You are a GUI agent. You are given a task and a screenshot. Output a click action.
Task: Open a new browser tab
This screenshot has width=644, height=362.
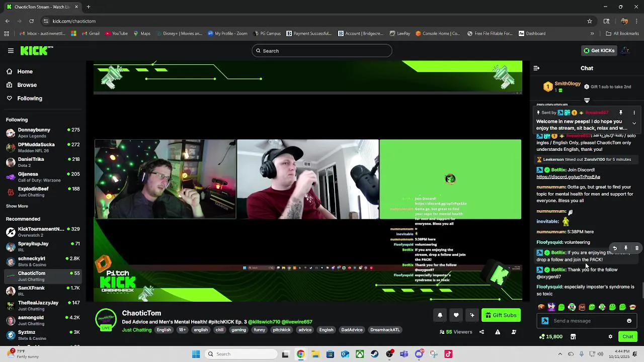coord(88,7)
